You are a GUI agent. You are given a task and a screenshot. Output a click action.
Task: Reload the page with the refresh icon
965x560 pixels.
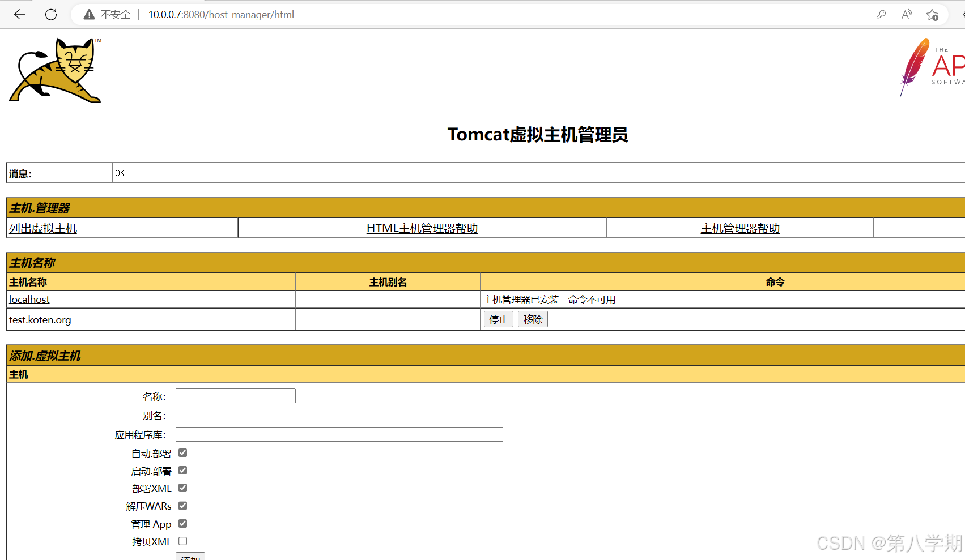[51, 15]
